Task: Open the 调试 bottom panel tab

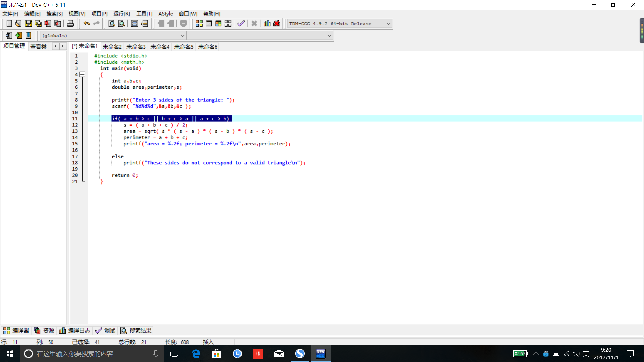Action: pyautogui.click(x=105, y=330)
